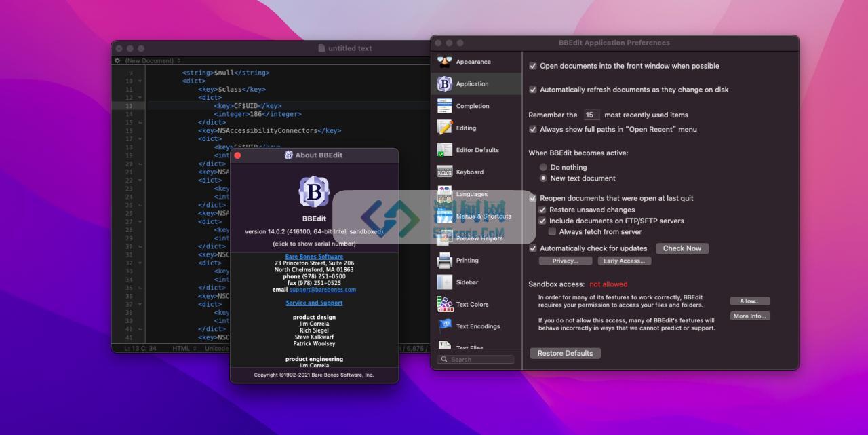The height and width of the screenshot is (435, 868).
Task: Select the New text document radio option
Action: click(543, 178)
